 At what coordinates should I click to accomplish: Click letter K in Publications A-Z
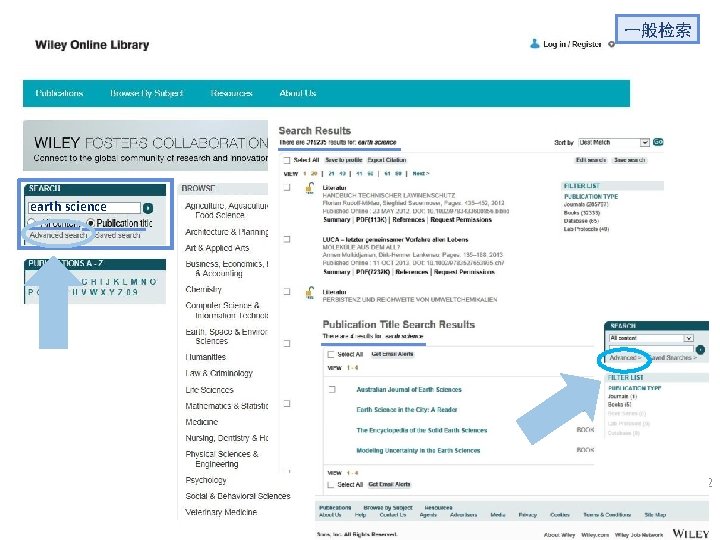[115, 282]
